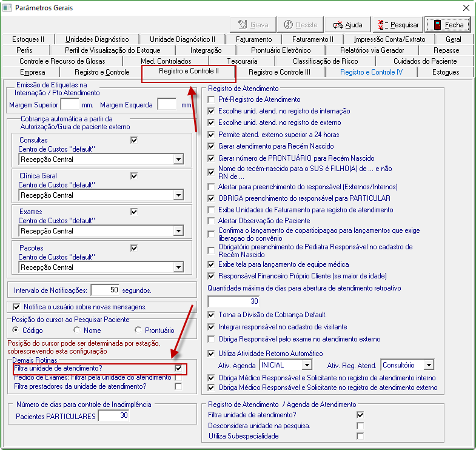Toggle Exibe tela para lançamento de equipe médica

(x=211, y=265)
